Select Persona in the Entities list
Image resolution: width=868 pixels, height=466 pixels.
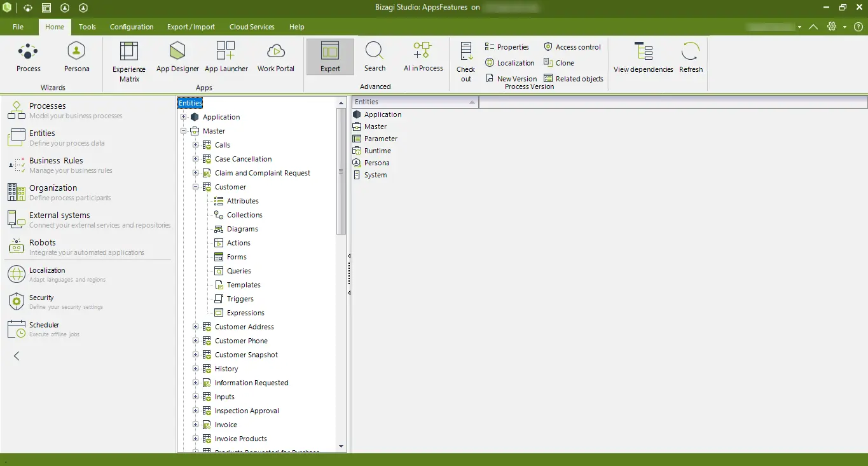point(376,163)
